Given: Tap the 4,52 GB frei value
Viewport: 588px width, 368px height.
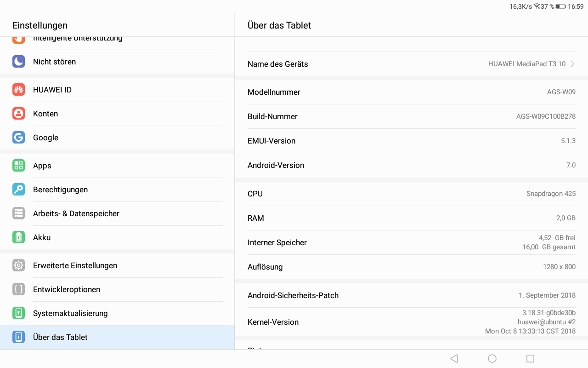Looking at the screenshot, I should (557, 238).
